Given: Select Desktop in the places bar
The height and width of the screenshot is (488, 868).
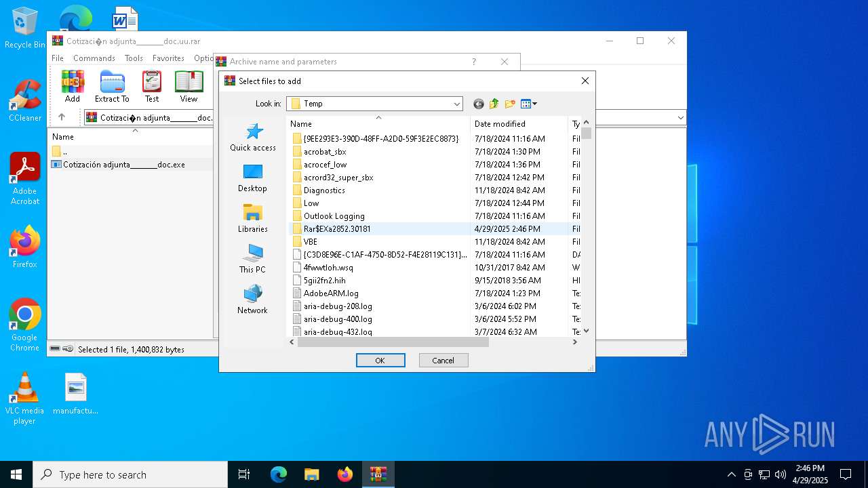Looking at the screenshot, I should coord(253,178).
